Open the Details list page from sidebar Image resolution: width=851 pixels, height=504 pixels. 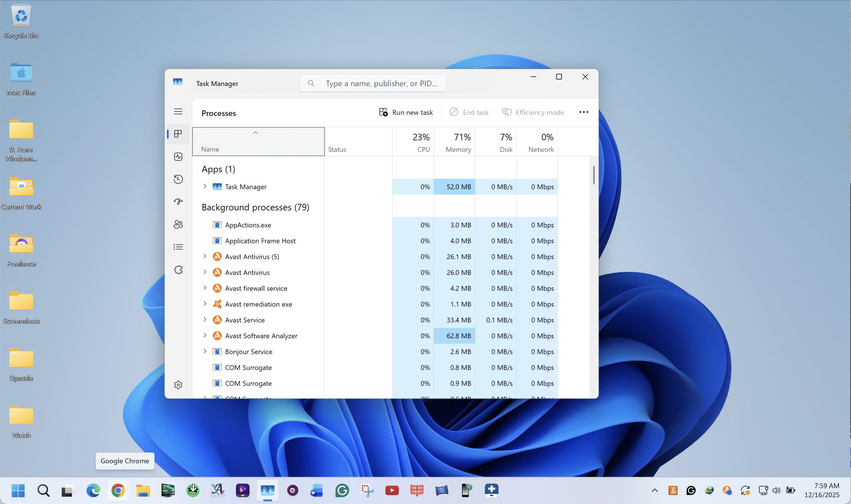point(178,247)
